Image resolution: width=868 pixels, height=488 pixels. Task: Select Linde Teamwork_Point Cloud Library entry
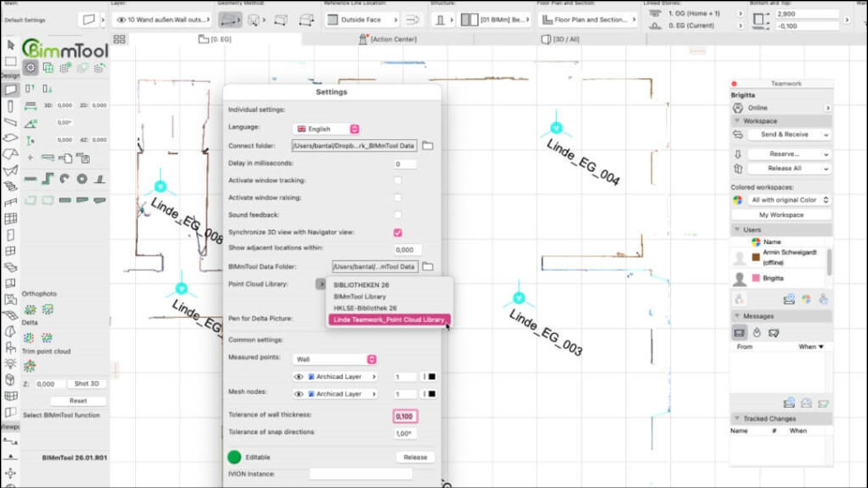[x=389, y=319]
